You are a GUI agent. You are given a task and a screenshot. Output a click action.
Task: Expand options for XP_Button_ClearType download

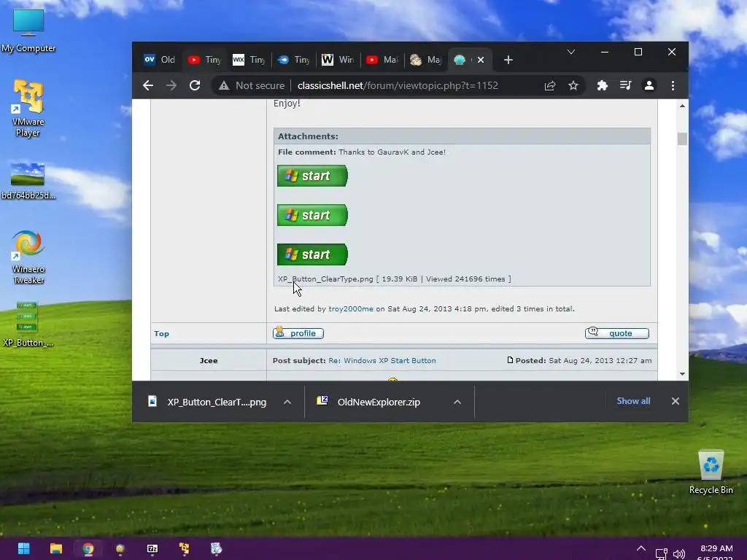pos(287,402)
